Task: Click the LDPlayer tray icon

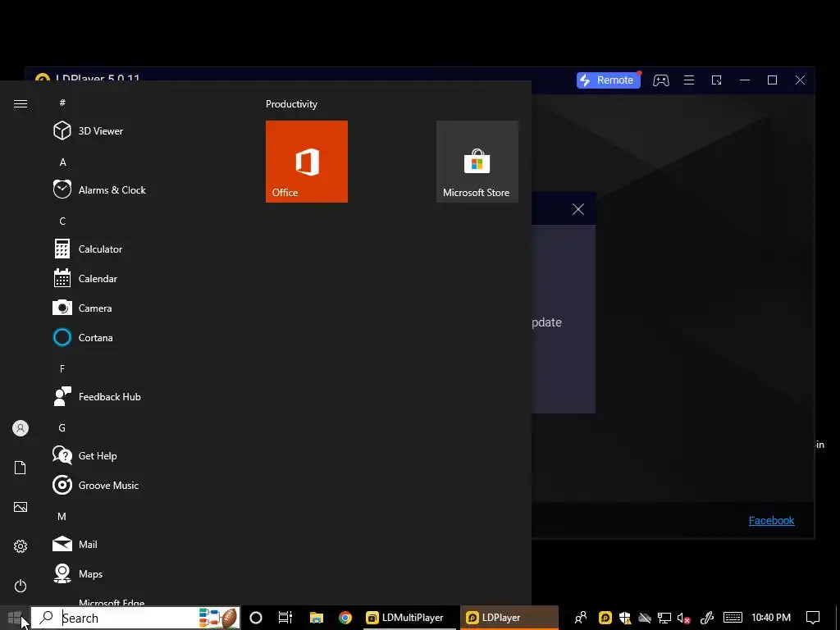Action: pos(605,618)
